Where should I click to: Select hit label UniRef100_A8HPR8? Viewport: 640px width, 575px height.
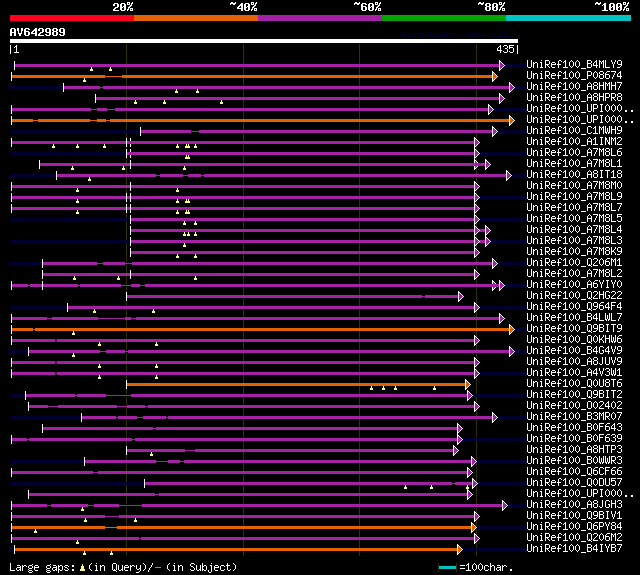[x=574, y=98]
